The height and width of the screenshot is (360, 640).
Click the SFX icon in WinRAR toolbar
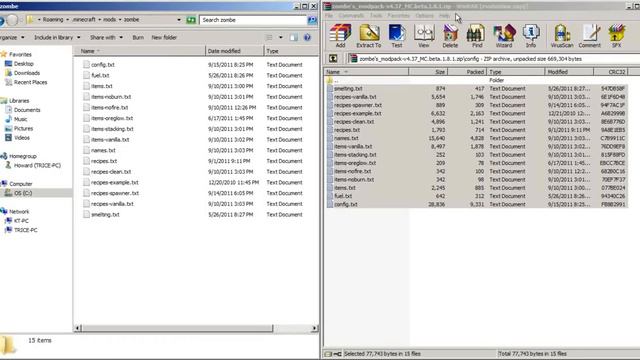[x=616, y=36]
